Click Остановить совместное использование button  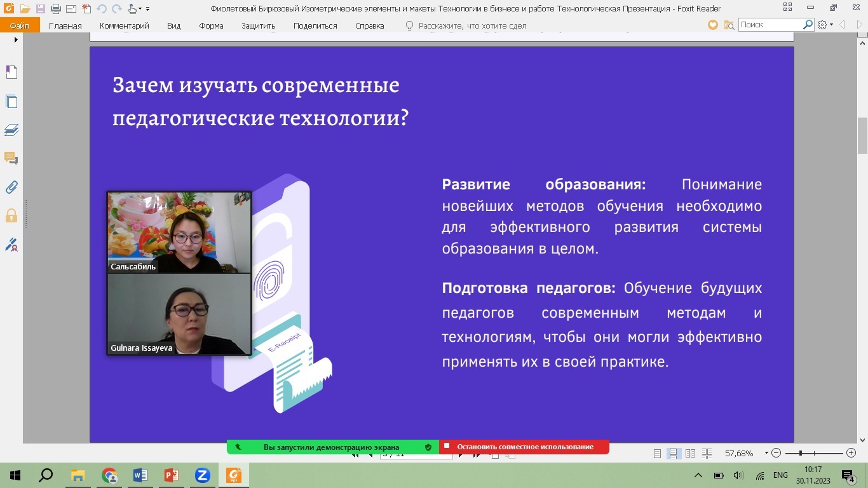[x=524, y=447]
